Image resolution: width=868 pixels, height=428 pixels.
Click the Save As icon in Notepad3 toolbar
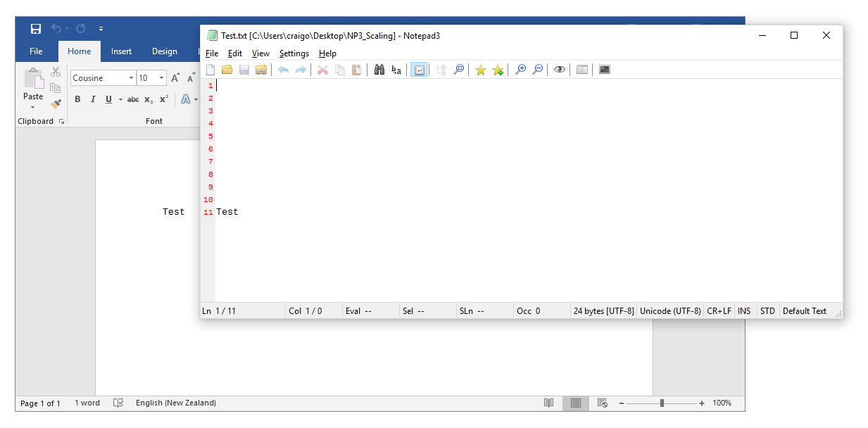tap(261, 70)
